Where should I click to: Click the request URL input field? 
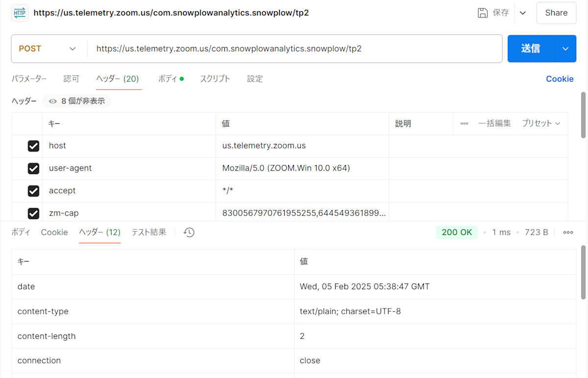[x=295, y=48]
